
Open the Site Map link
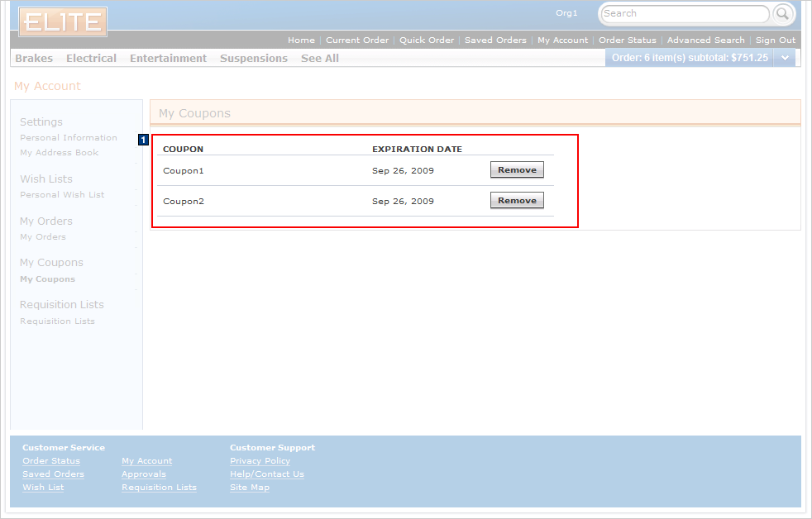[x=250, y=487]
